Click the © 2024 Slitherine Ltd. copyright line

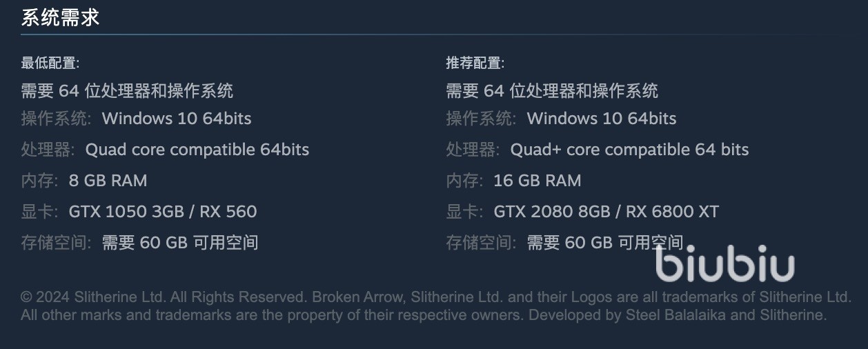pos(435,297)
